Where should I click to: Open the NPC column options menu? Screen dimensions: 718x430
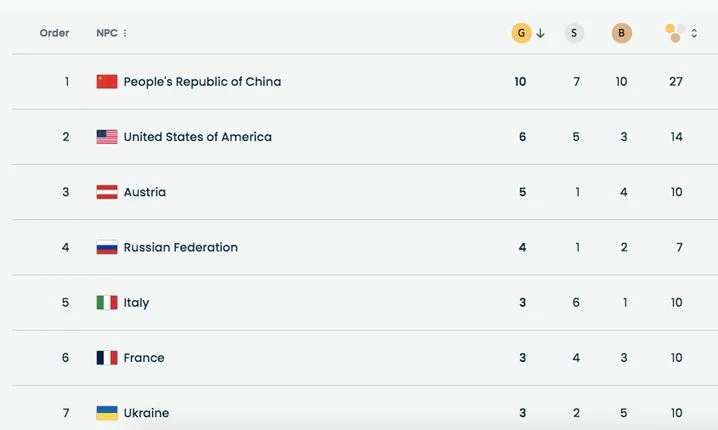tap(125, 33)
